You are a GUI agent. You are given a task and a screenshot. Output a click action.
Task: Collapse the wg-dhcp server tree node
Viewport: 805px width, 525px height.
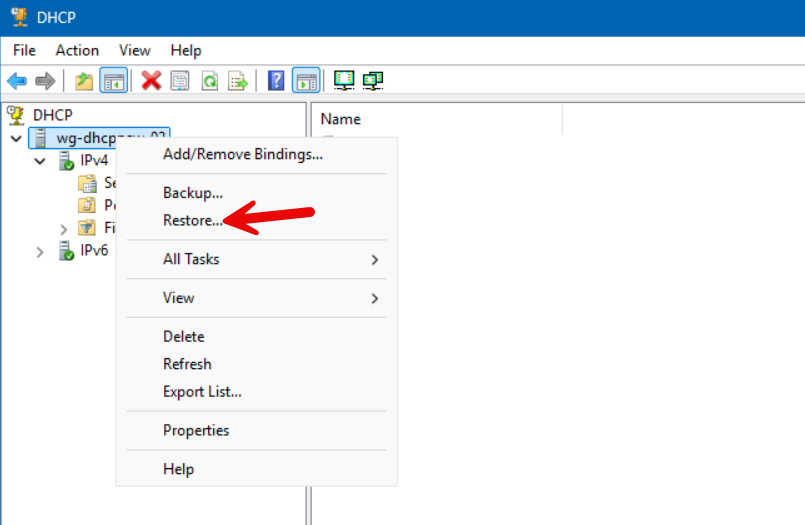[x=16, y=138]
